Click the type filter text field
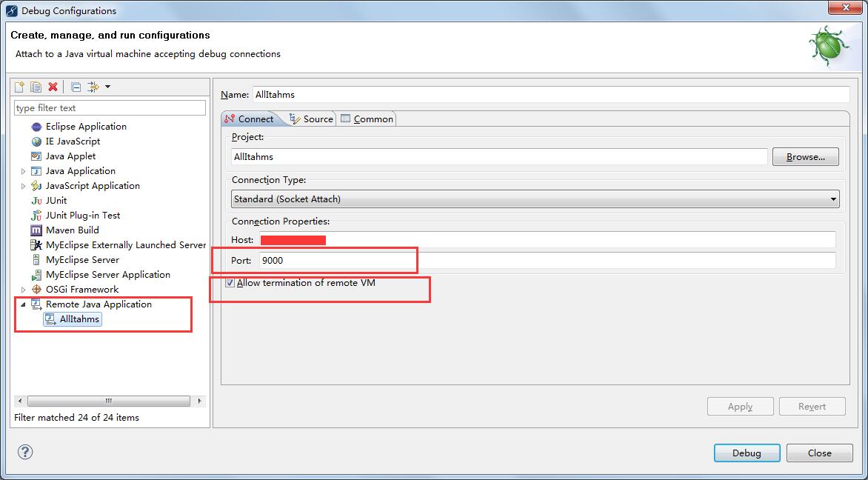868x480 pixels. tap(110, 108)
